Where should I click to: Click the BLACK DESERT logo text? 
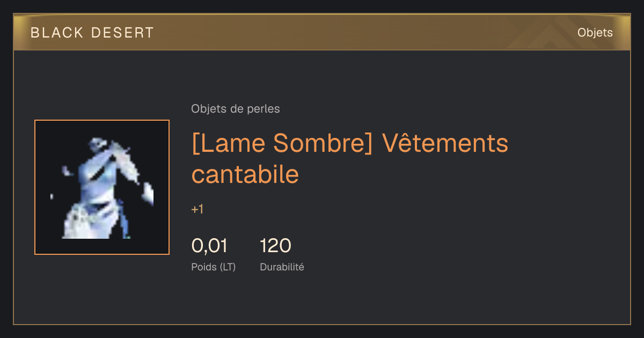click(x=92, y=33)
